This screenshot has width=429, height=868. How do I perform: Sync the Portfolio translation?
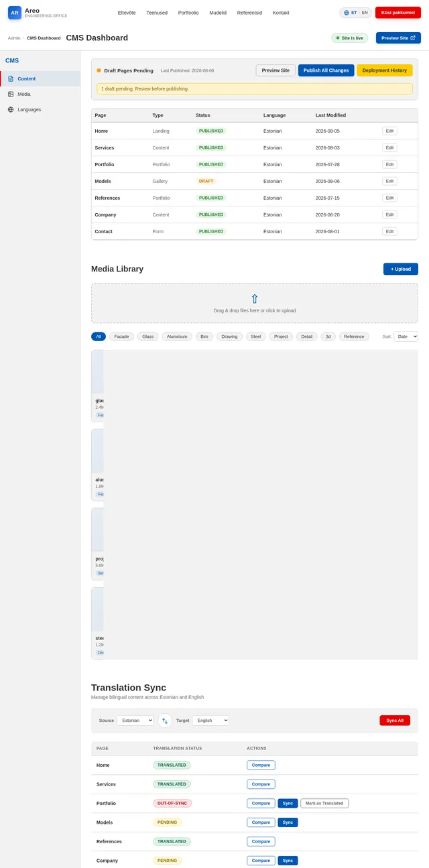(x=288, y=803)
